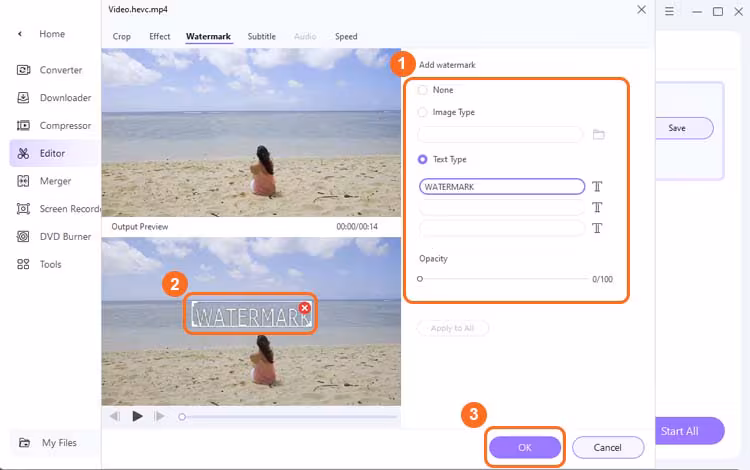750x470 pixels.
Task: Click the Save button in main window
Action: [683, 128]
